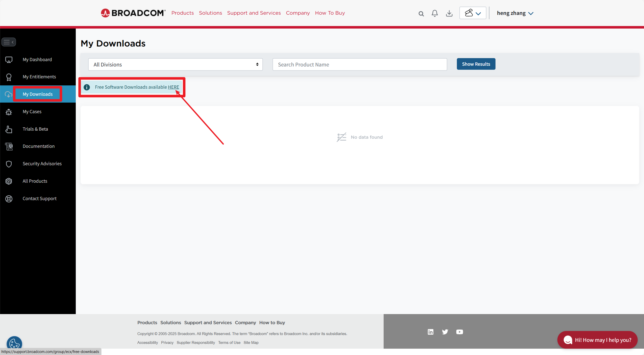This screenshot has height=355, width=644.
Task: Open How To Buy in the header
Action: coord(330,13)
